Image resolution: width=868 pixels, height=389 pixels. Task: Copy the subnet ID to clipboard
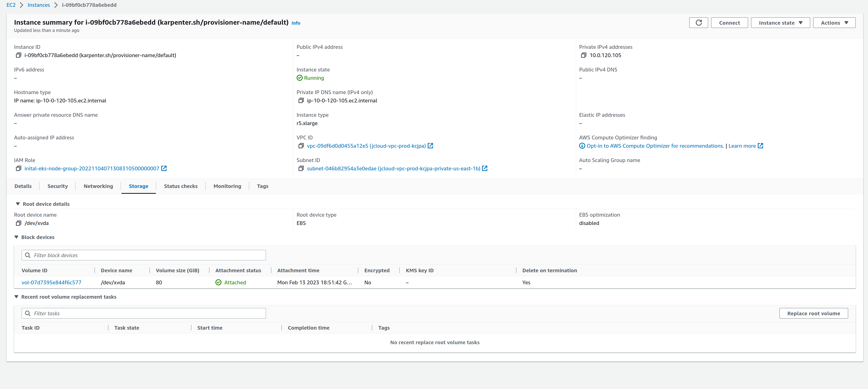pyautogui.click(x=301, y=168)
